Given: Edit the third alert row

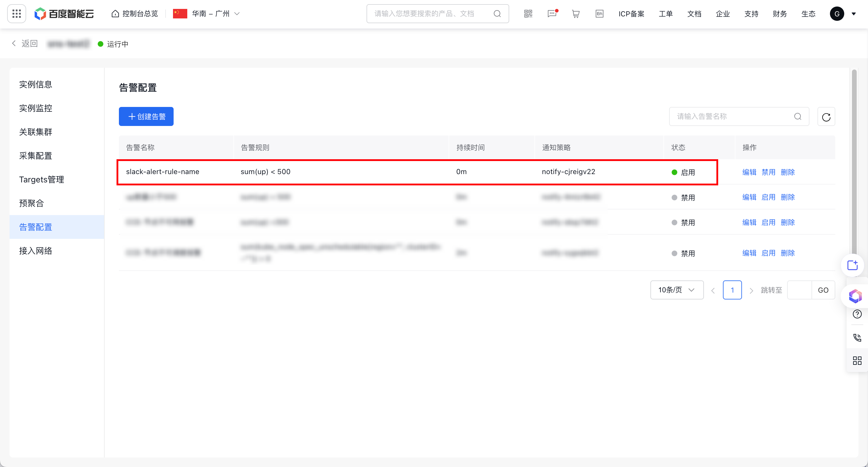Looking at the screenshot, I should click(x=749, y=222).
